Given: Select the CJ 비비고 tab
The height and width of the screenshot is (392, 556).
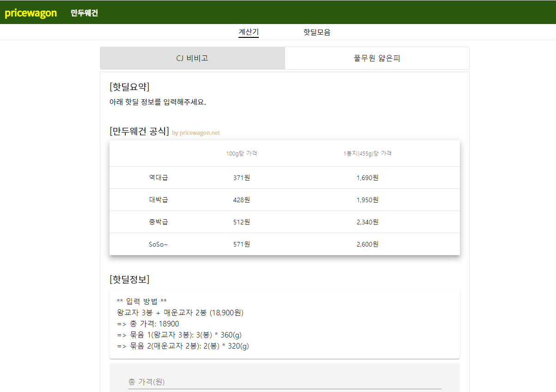Looking at the screenshot, I should (192, 58).
